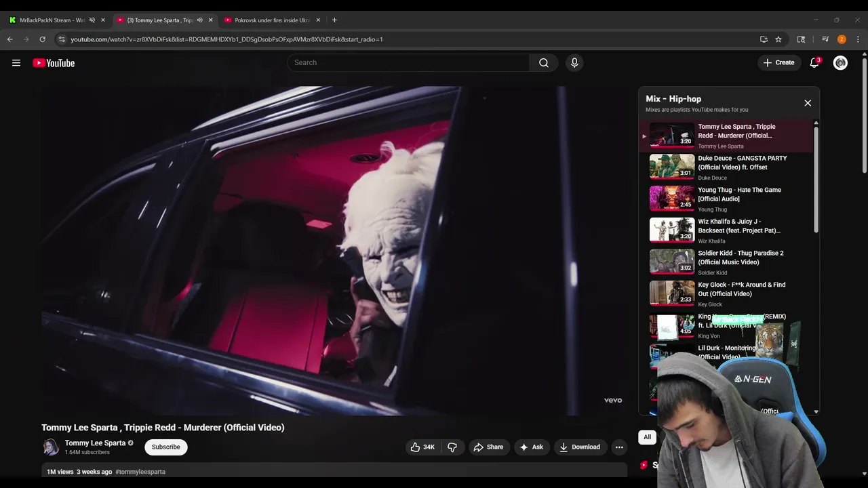The height and width of the screenshot is (488, 868).
Task: Click the video player to pause
Action: pos(335,251)
